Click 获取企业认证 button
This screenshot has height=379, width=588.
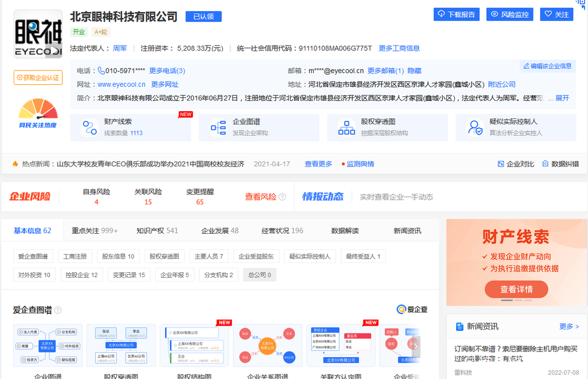[38, 77]
